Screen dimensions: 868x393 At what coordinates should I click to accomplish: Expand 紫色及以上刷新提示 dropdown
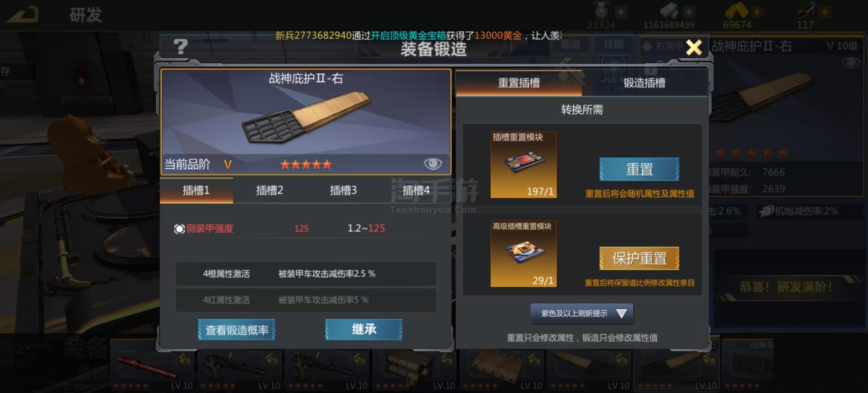[582, 313]
